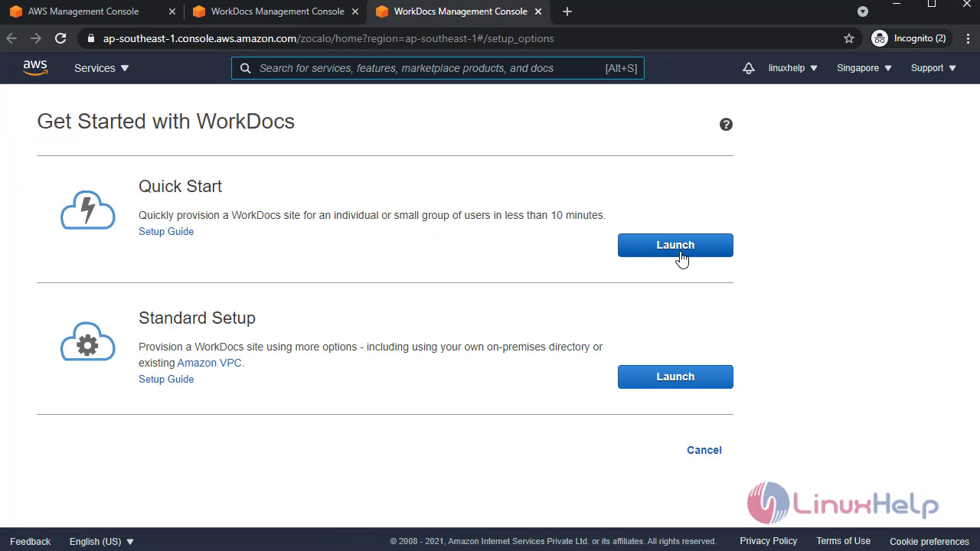Launch the Standard Setup

[x=675, y=377]
